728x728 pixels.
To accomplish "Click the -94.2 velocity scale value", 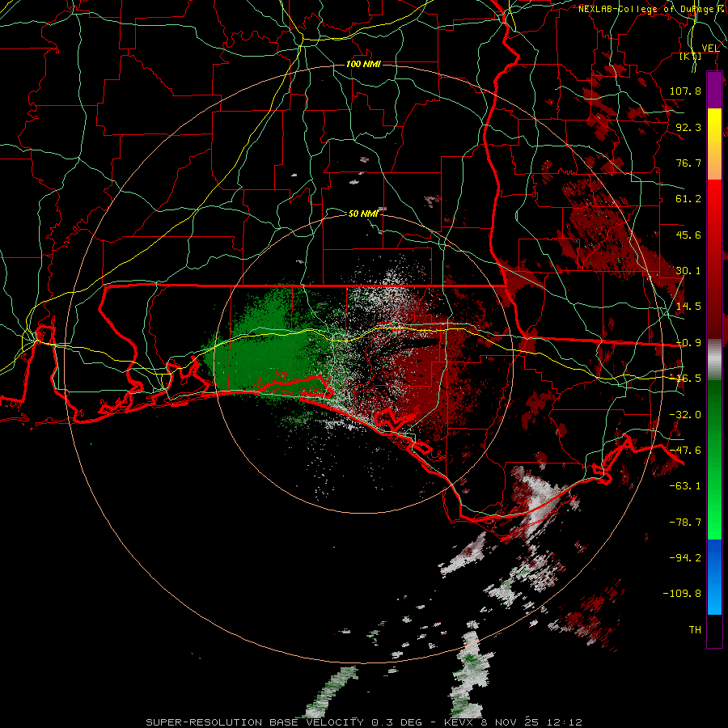I will (685, 558).
